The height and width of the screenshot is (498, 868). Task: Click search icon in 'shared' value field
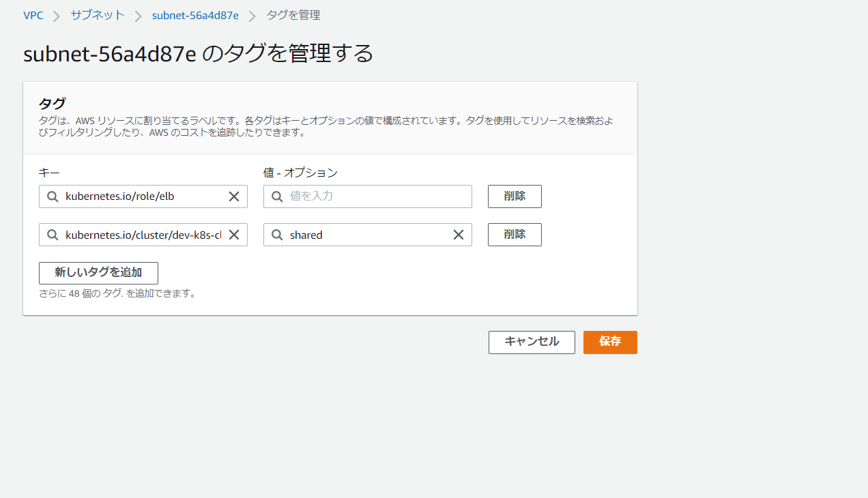pos(277,235)
